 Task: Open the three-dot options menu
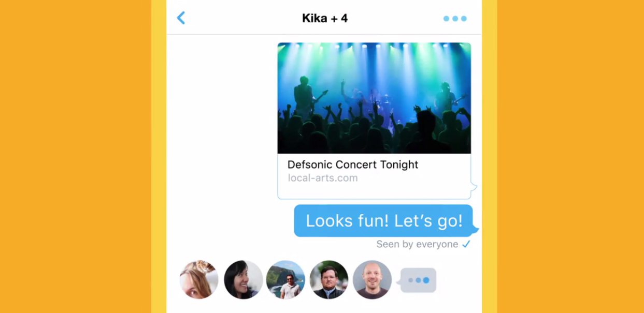tap(455, 19)
